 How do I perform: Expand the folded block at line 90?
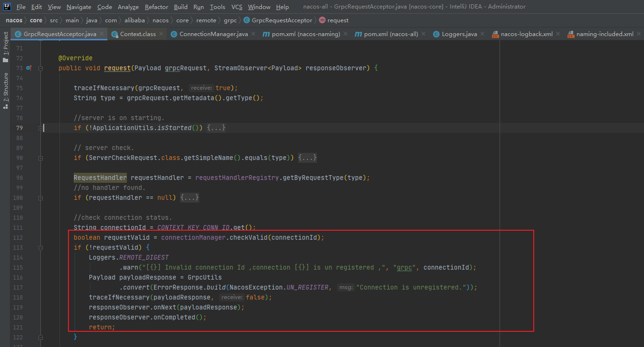[41, 158]
